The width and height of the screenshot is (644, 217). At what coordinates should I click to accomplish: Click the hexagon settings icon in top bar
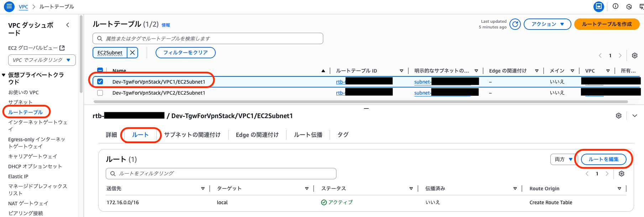[629, 6]
